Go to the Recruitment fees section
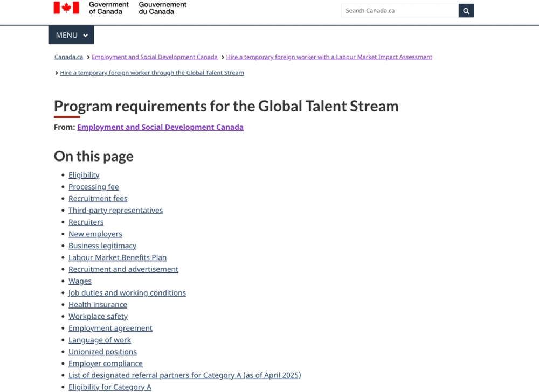This screenshot has height=392, width=539. point(98,198)
